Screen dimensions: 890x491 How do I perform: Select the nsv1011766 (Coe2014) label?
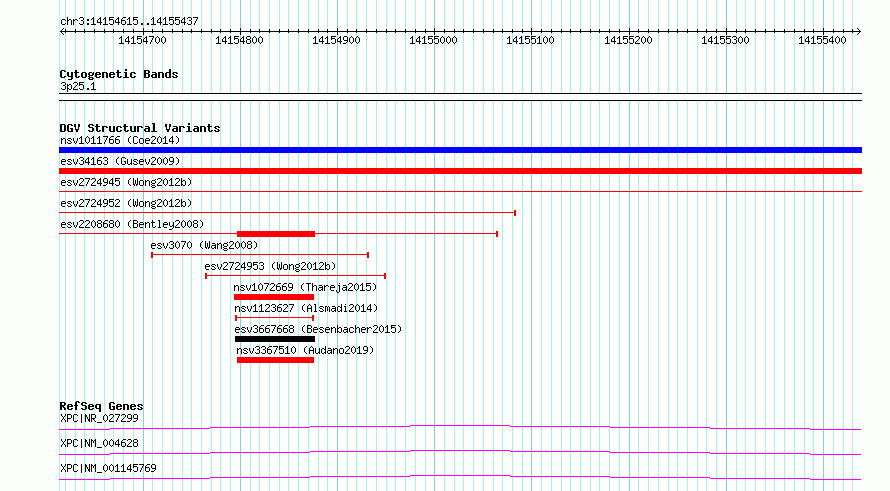tap(120, 140)
